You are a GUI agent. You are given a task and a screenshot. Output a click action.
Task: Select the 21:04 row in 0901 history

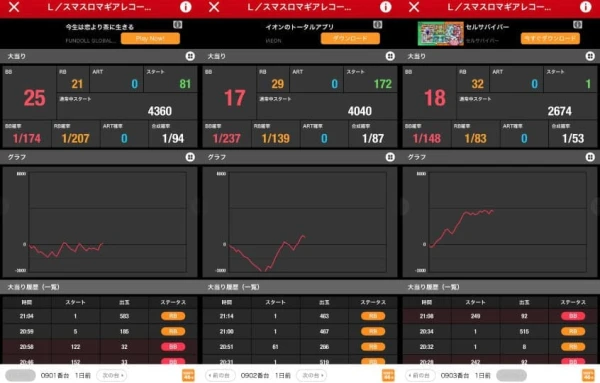100,316
